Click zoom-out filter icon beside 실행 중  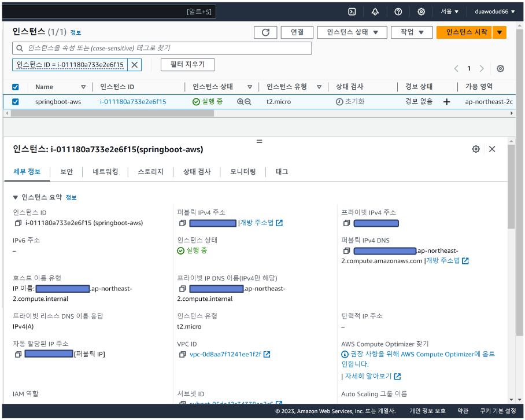pyautogui.click(x=248, y=101)
